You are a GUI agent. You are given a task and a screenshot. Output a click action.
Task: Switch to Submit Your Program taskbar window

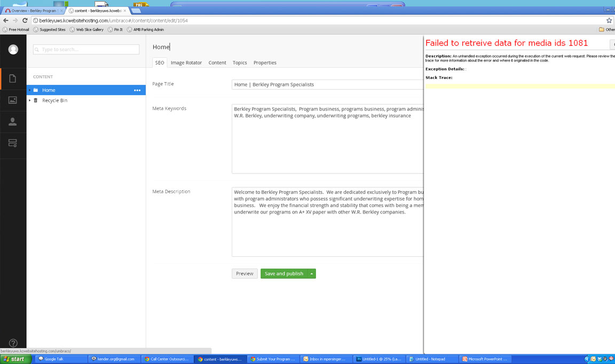[273, 359]
